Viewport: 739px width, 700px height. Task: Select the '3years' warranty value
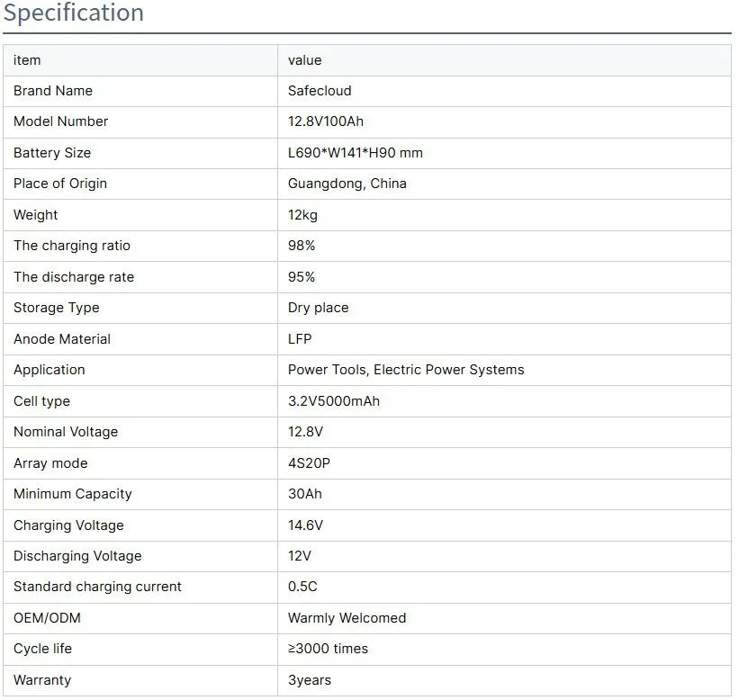point(310,680)
